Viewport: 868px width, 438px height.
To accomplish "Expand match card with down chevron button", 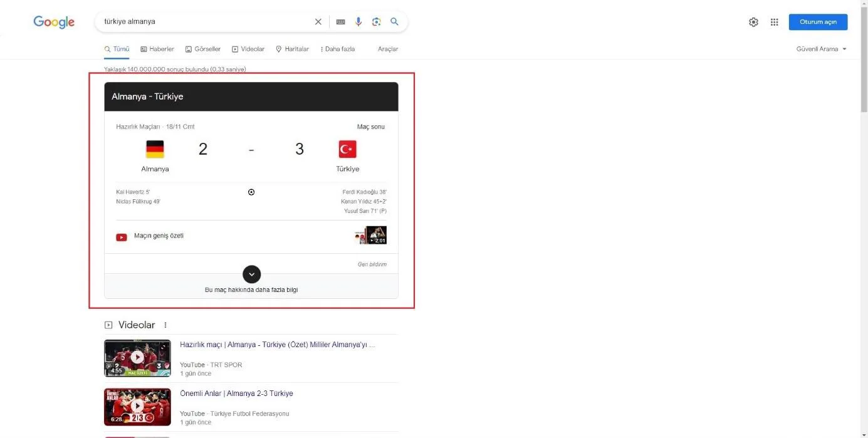I will pyautogui.click(x=251, y=274).
